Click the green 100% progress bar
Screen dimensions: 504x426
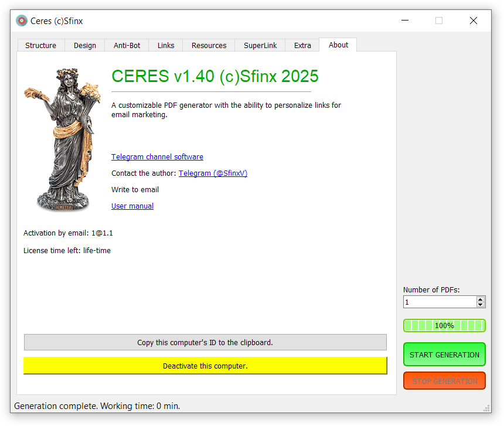coord(444,326)
